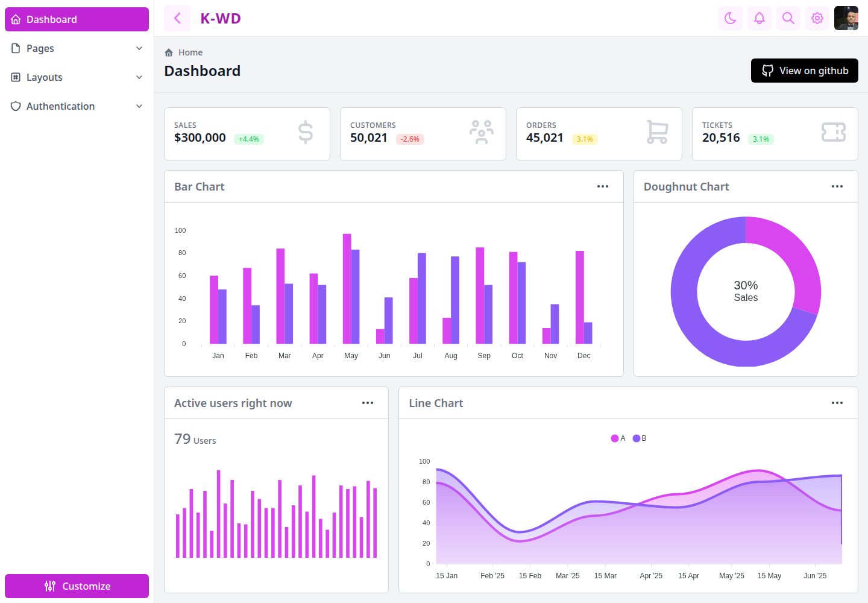The image size is (868, 603).
Task: Click the shopping cart icon in Orders card
Action: pos(658,132)
